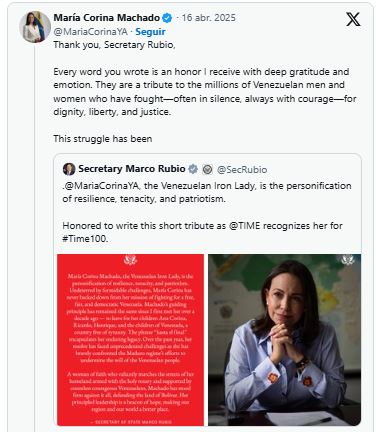Open the María Corina Machado name link

click(x=107, y=18)
